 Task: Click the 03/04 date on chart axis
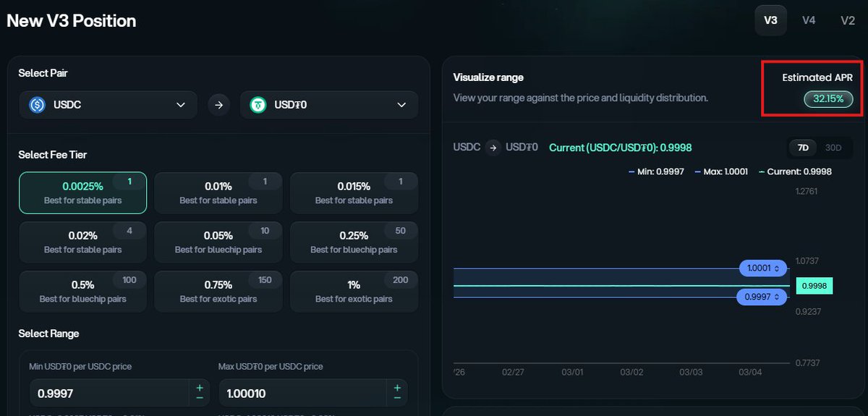(x=750, y=372)
